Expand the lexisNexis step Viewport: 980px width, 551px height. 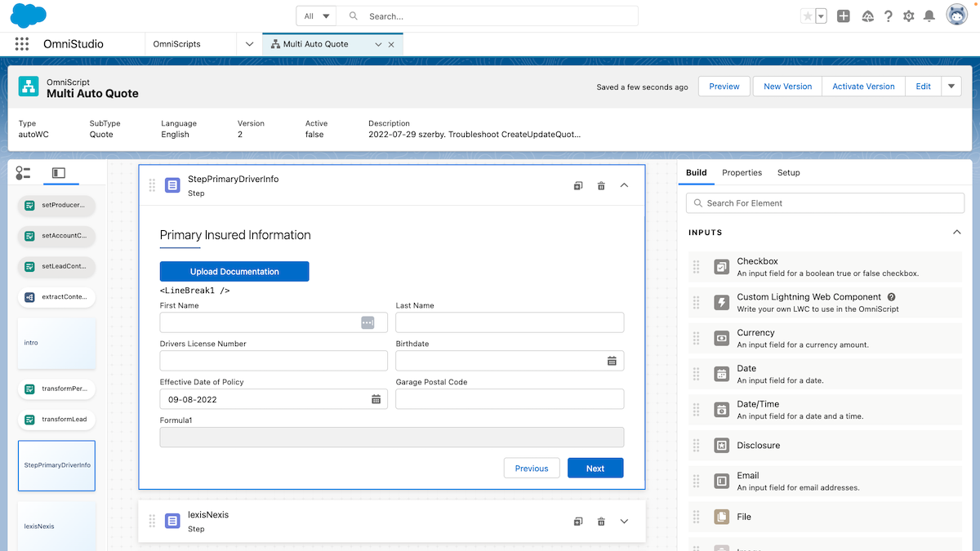coord(625,522)
